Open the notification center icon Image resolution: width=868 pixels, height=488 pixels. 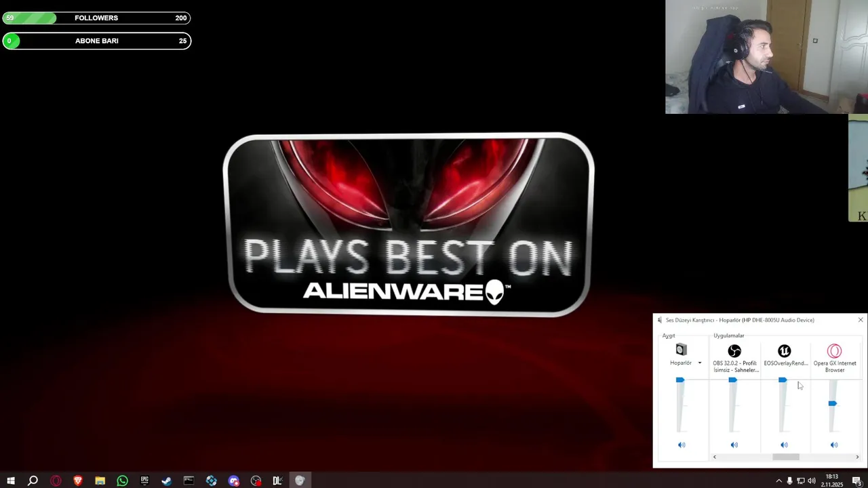(856, 481)
